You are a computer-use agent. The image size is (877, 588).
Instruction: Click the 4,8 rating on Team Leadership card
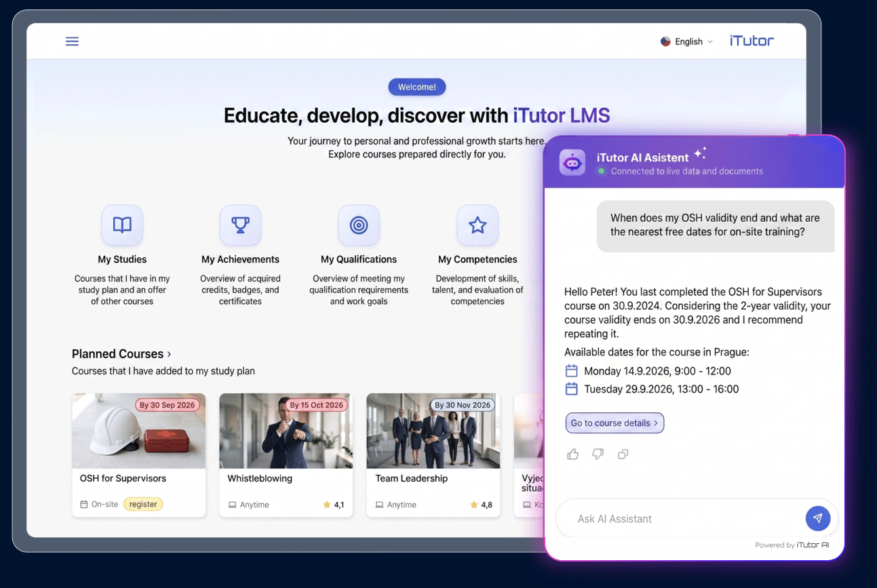(x=486, y=505)
